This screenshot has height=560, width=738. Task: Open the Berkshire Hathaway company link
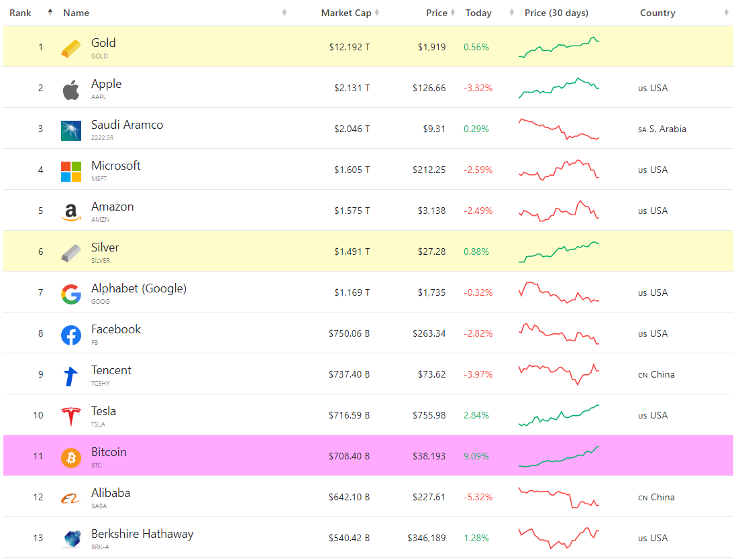pos(142,534)
